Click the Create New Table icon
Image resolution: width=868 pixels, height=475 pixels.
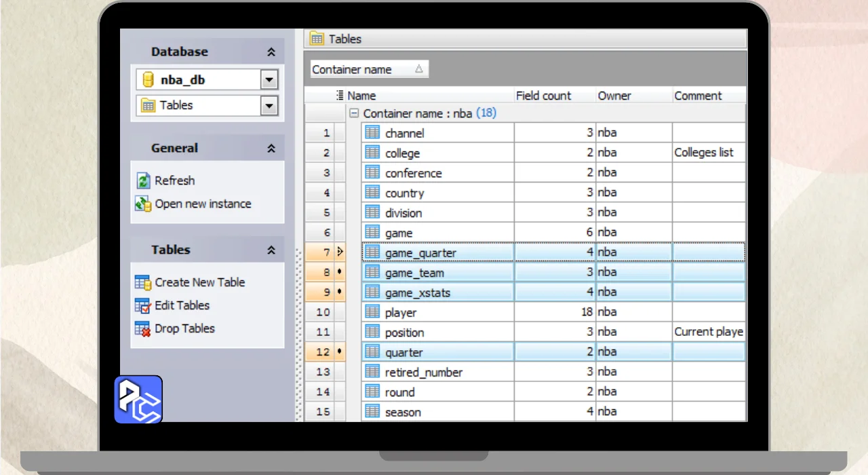point(143,282)
